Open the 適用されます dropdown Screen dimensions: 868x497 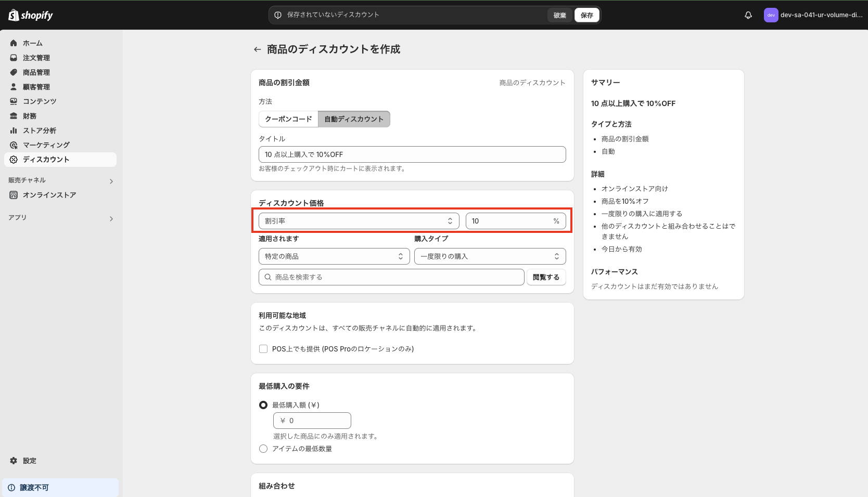(334, 256)
